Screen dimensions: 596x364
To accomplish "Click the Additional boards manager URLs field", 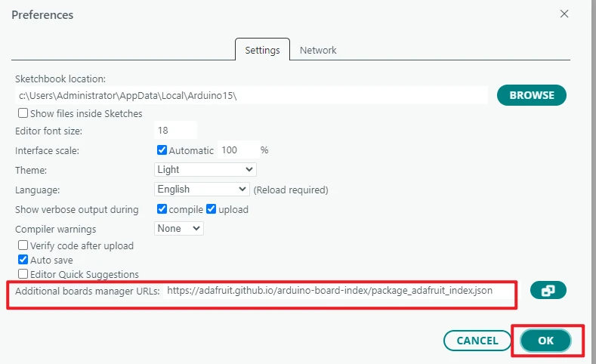I will click(338, 291).
